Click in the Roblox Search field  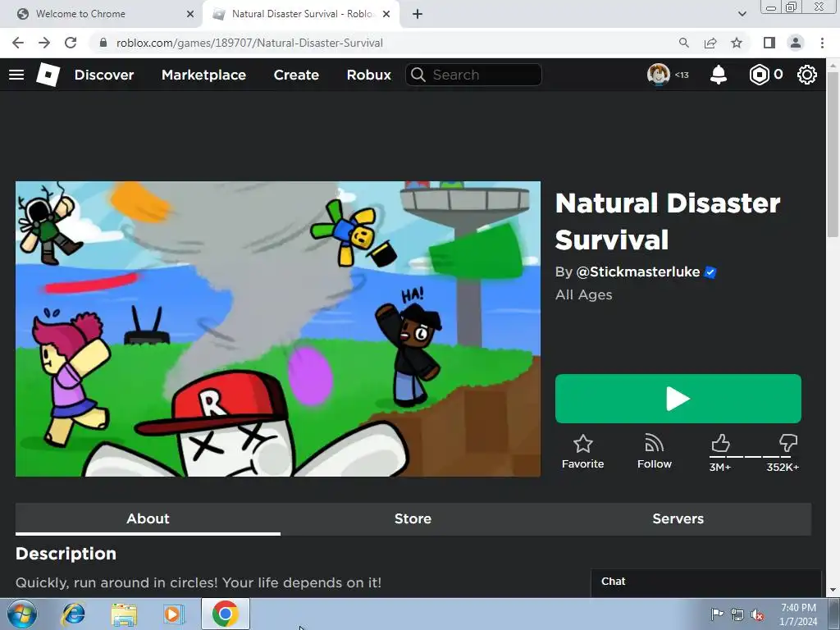click(x=473, y=75)
